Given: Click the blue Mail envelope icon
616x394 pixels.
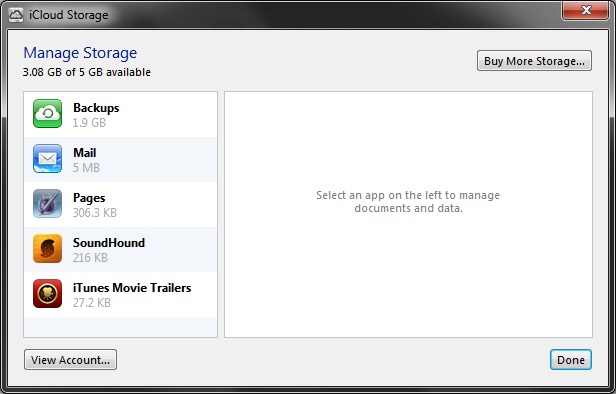Looking at the screenshot, I should pyautogui.click(x=48, y=159).
